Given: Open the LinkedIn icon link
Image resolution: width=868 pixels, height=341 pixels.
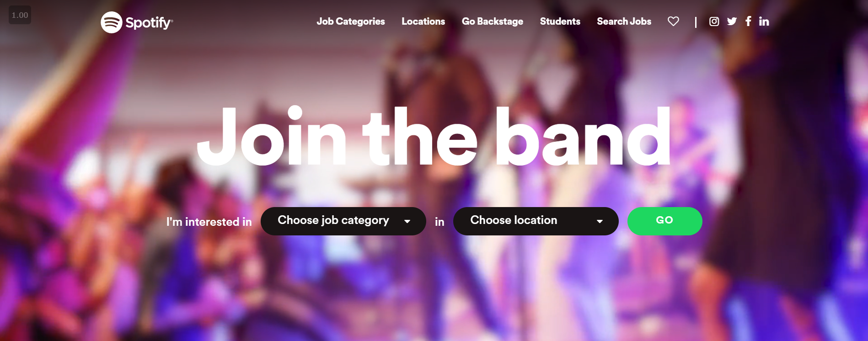Looking at the screenshot, I should (x=764, y=21).
